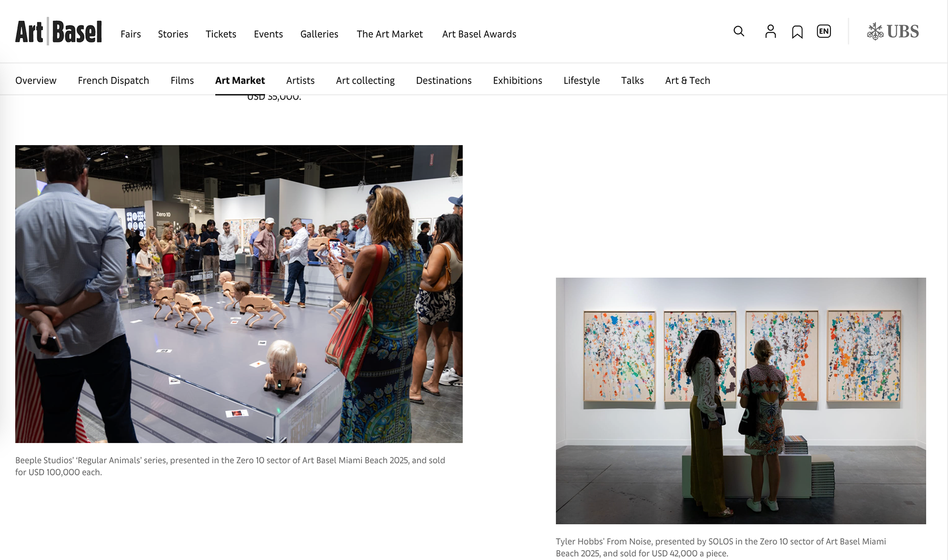Open the Fairs menu
Image resolution: width=948 pixels, height=560 pixels.
131,34
